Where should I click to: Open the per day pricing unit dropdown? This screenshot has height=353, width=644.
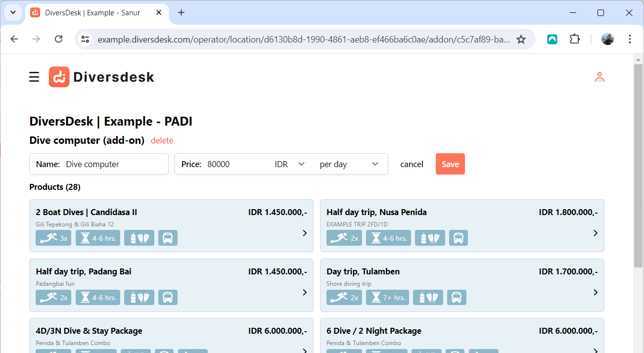349,164
